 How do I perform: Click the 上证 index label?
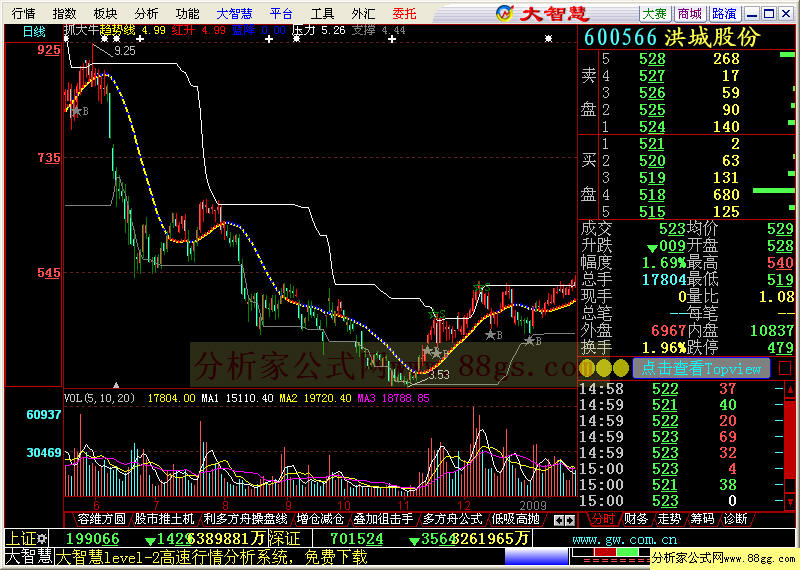click(21, 539)
